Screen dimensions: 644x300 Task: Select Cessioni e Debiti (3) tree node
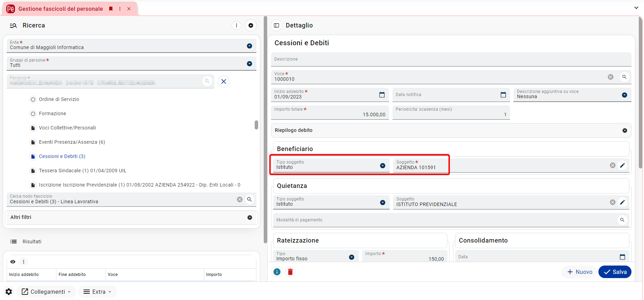(x=62, y=156)
